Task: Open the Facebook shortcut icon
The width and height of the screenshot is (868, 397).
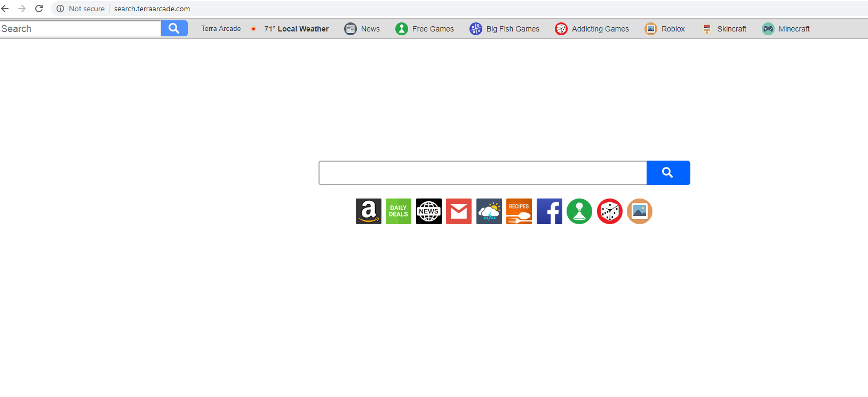Action: [x=550, y=211]
